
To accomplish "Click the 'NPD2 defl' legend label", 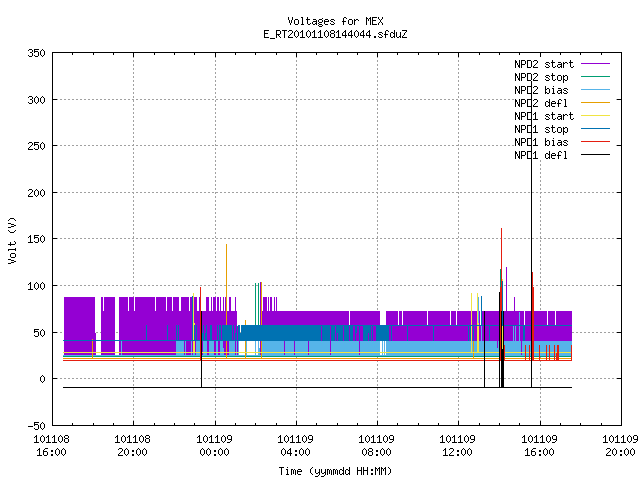I will 541,103.
